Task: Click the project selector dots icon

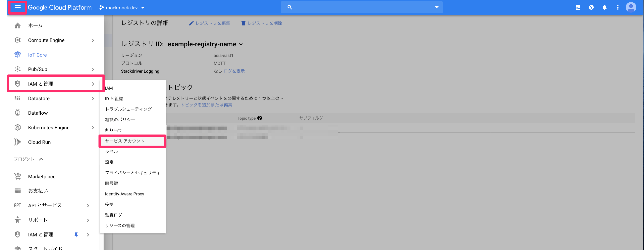Action: [x=102, y=7]
